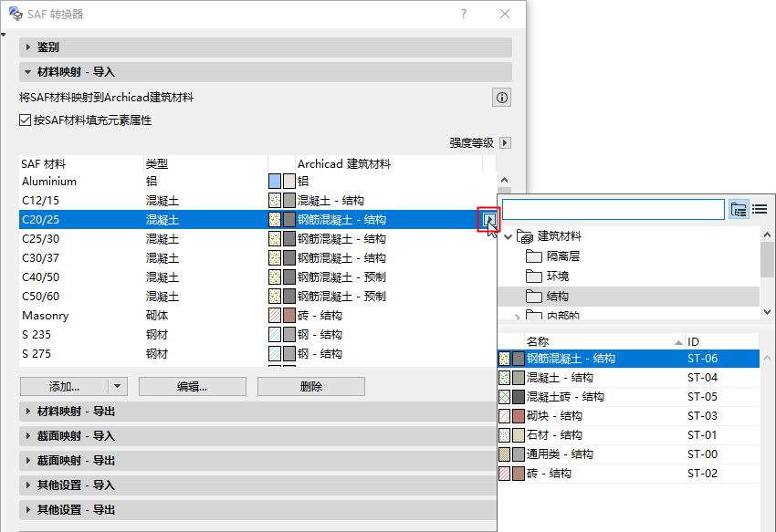Viewport: 776px width, 532px height.
Task: Click the hatch swatch of 石材 - 结构
Action: pos(504,435)
